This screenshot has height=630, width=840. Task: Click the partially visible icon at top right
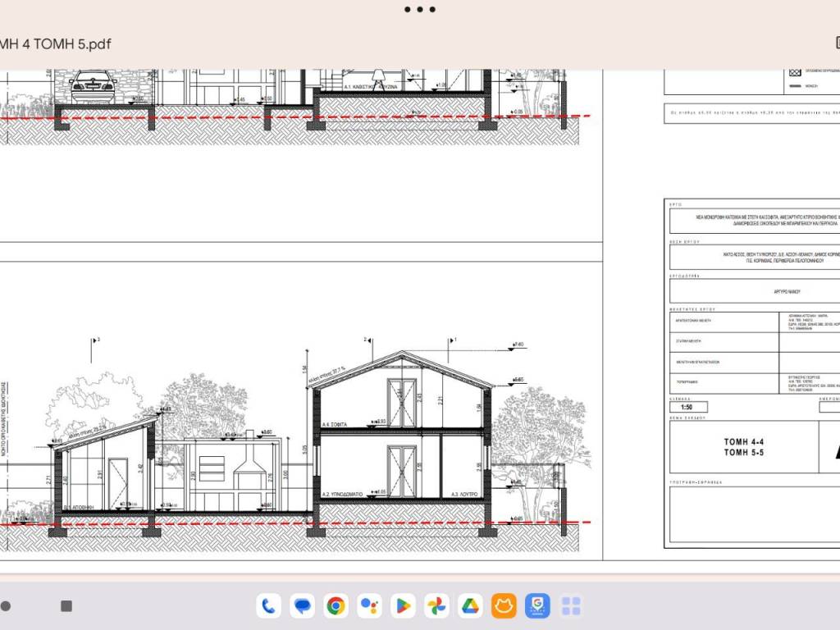(836, 43)
